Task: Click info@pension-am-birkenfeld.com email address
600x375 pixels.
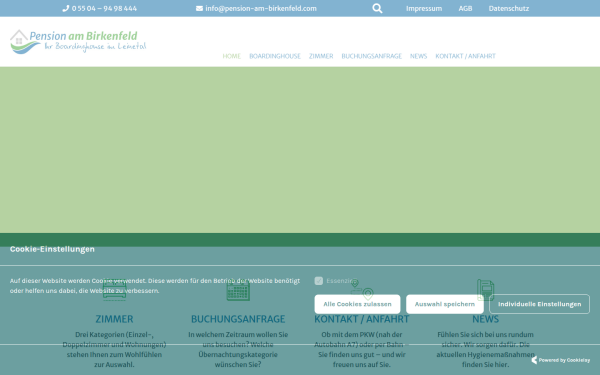Action: tap(261, 8)
